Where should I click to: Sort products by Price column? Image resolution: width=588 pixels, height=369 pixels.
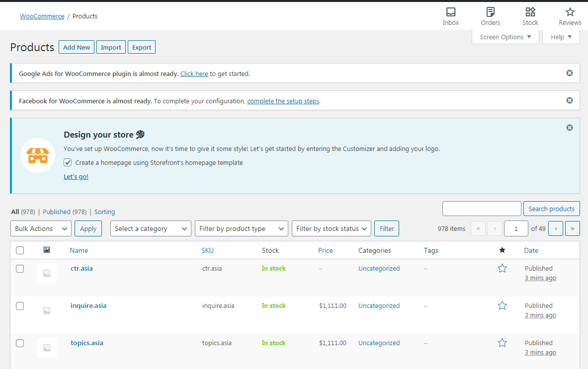point(326,250)
